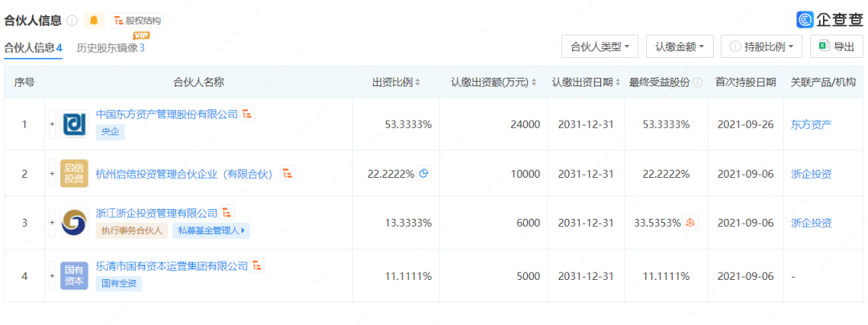Open 浙企投资 link in row 2

811,174
